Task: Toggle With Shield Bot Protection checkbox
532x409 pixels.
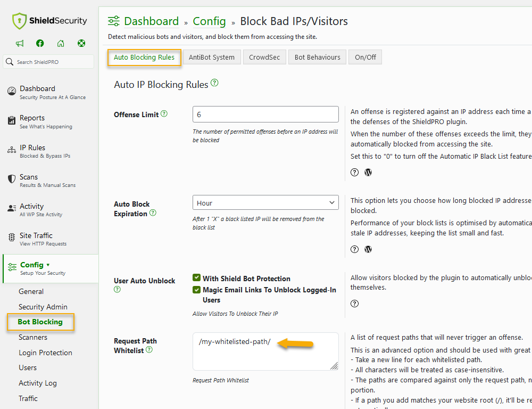Action: point(196,277)
